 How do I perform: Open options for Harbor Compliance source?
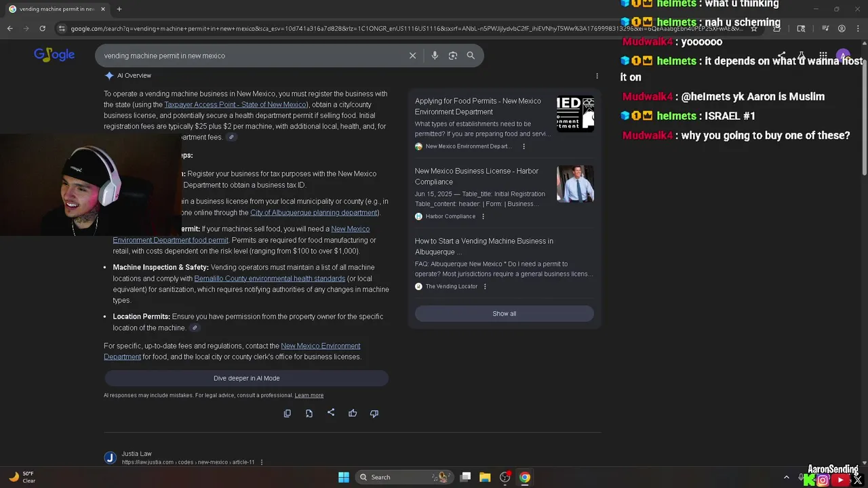pos(483,216)
